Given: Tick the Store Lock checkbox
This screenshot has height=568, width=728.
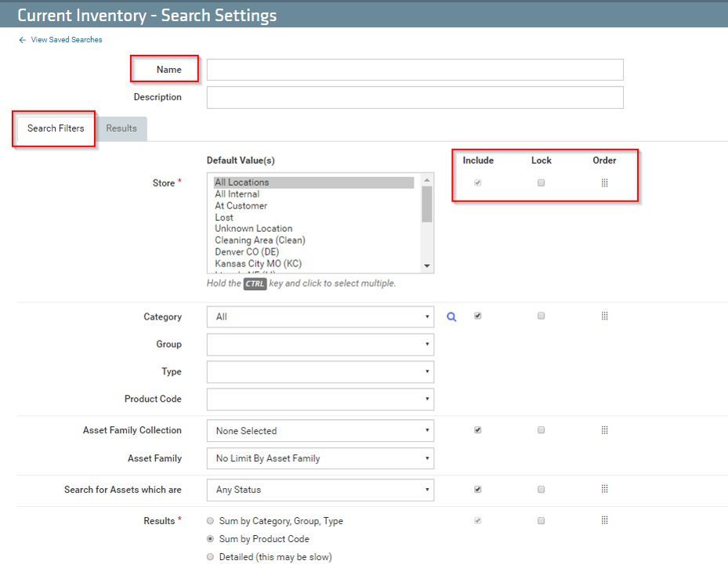Looking at the screenshot, I should tap(541, 183).
